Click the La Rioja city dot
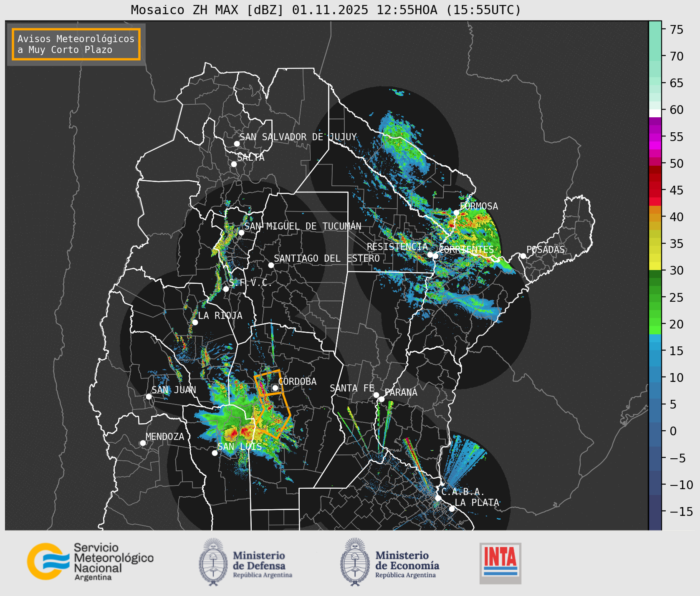The height and width of the screenshot is (596, 700). [x=195, y=322]
